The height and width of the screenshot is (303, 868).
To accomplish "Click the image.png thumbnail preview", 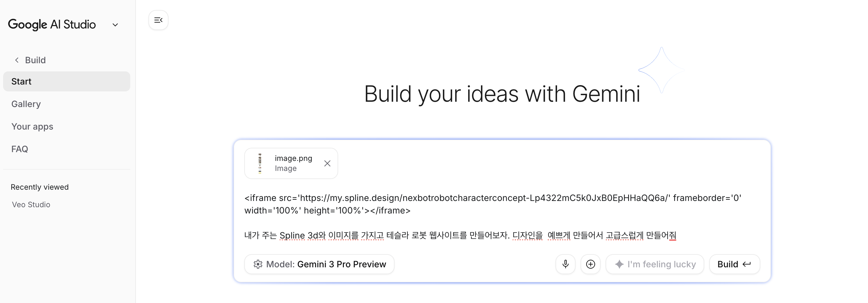I will pos(260,163).
